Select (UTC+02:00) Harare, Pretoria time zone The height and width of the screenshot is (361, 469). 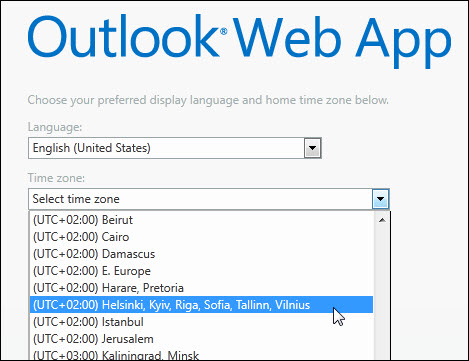tap(201, 288)
